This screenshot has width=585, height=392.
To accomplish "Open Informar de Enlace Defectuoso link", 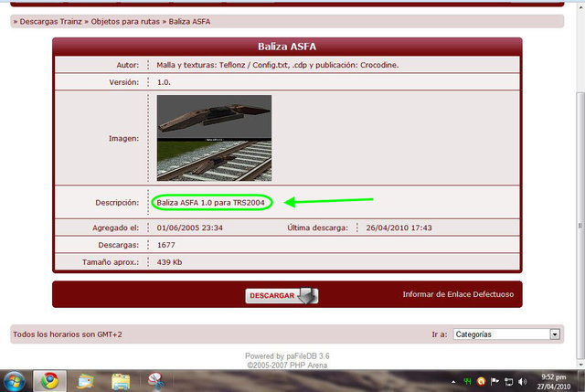I will 458,295.
